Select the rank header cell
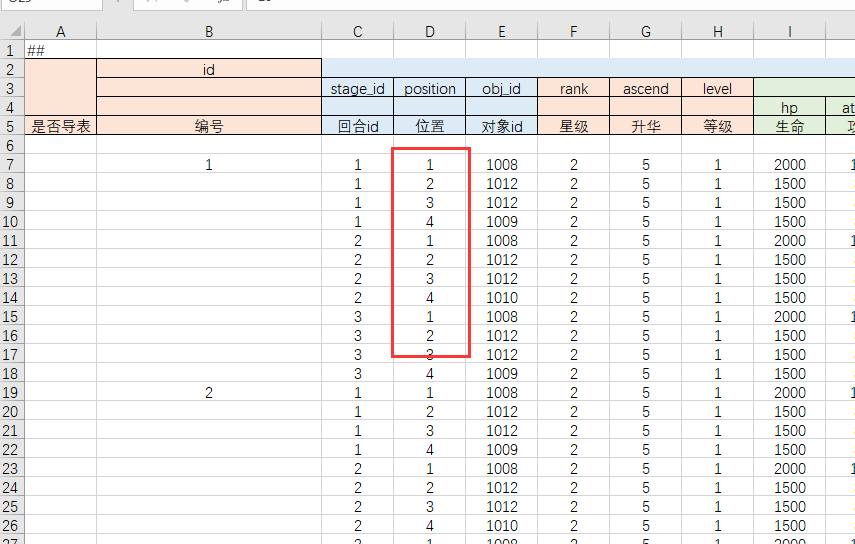The image size is (855, 544). coord(574,88)
